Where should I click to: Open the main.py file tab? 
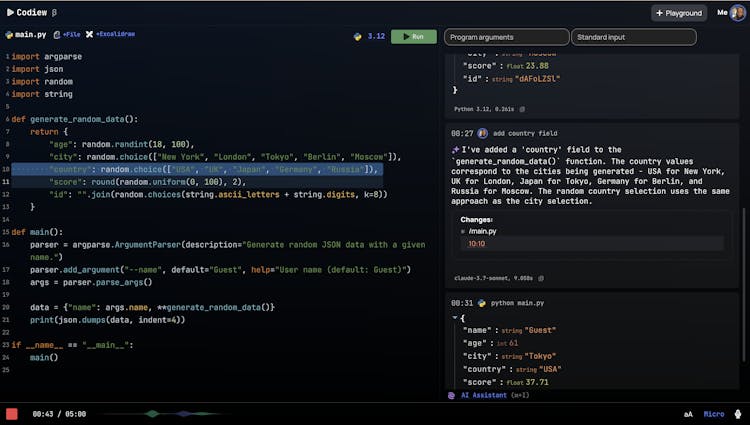coord(26,34)
